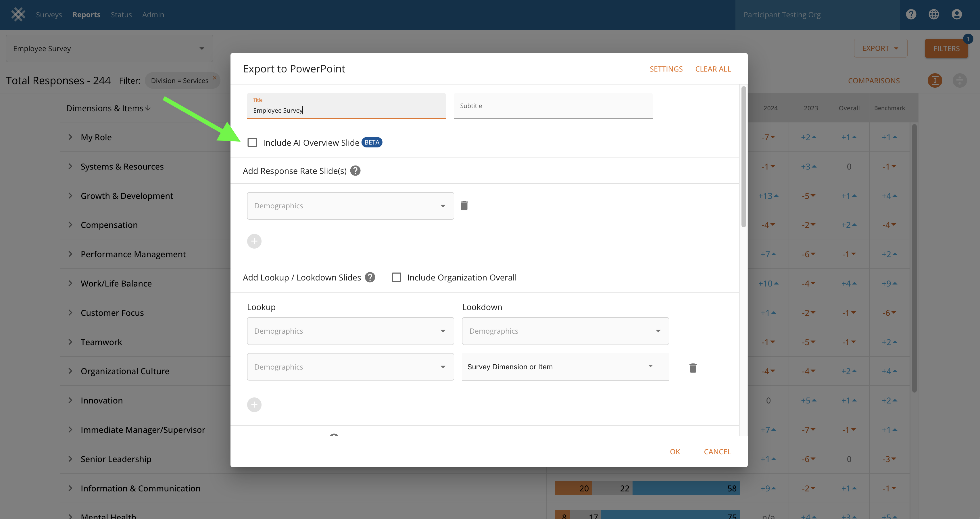Viewport: 980px width, 519px height.
Task: Click help icon beside Add Lookup / Lookdown Slides
Action: 370,277
